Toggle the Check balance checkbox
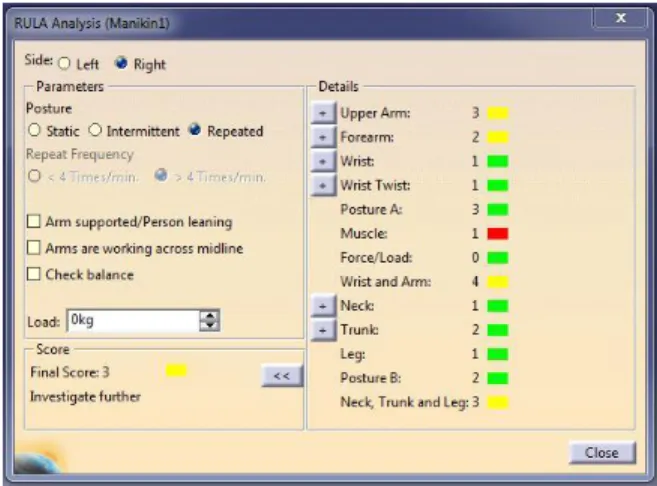Viewport: 657px width, 486px height. tap(34, 274)
